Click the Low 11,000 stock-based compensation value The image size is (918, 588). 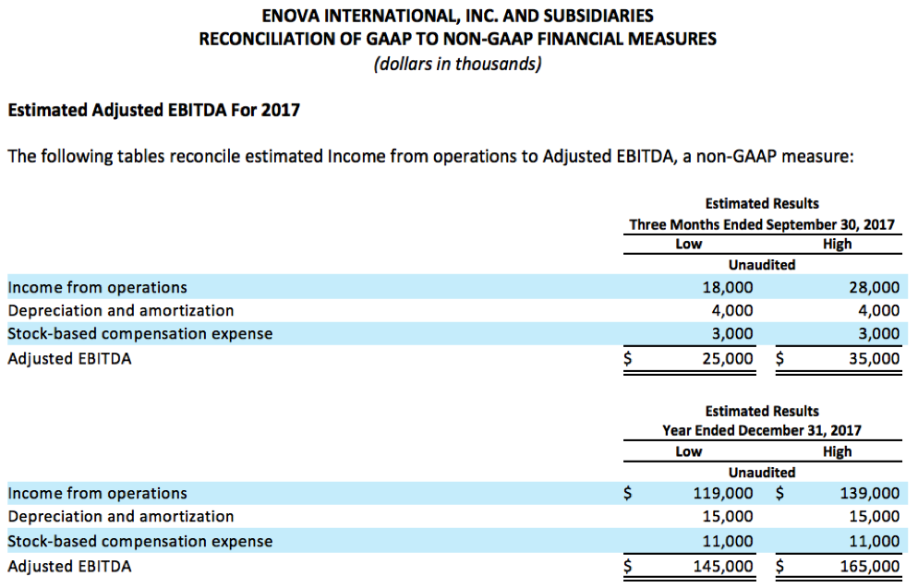(728, 542)
